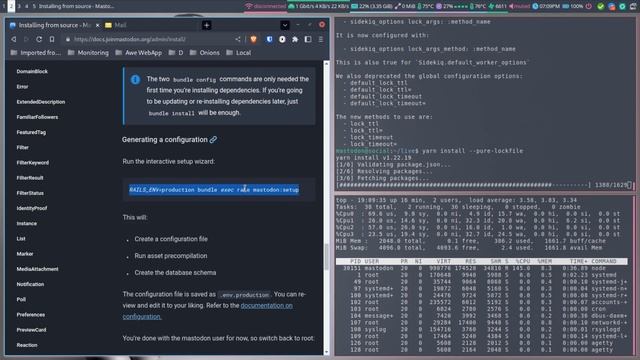Click the Generating a configuration anchor link icon
This screenshot has height=360, width=640.
click(213, 140)
